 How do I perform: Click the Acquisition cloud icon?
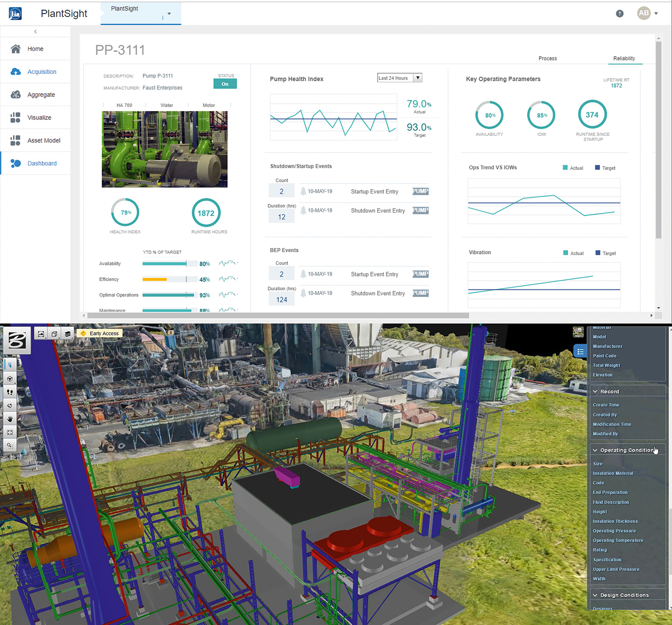(x=16, y=72)
